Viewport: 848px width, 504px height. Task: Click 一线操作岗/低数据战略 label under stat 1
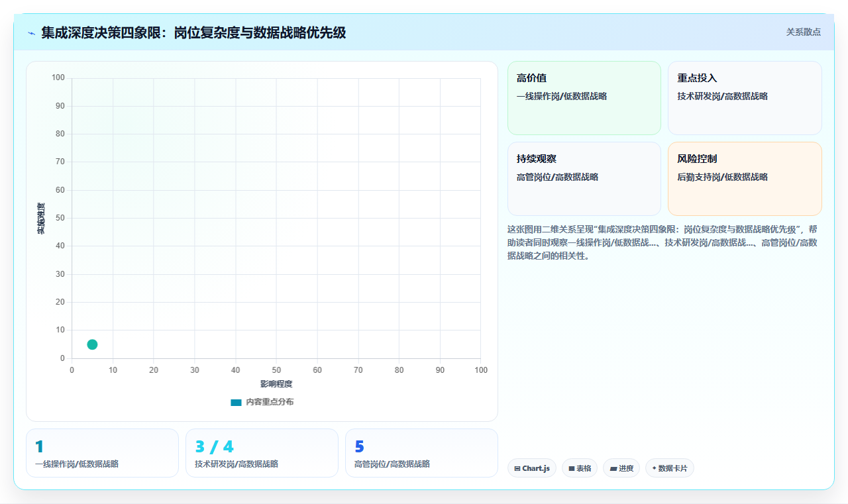(x=77, y=464)
